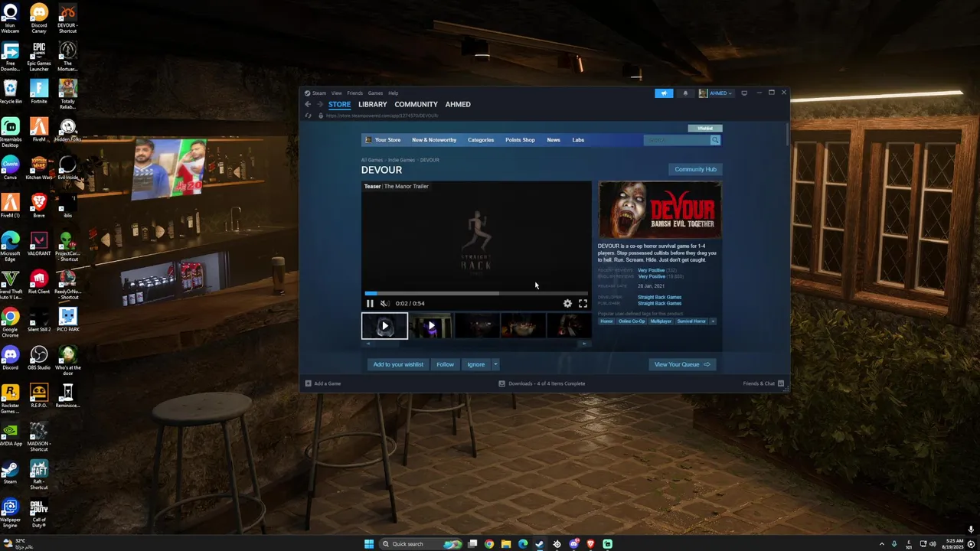Click Add to your wishlist

tap(398, 364)
